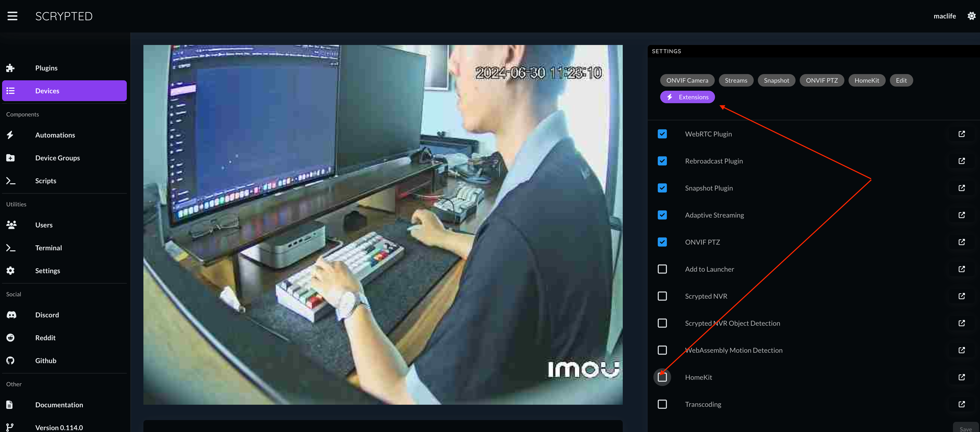The image size is (980, 432).
Task: Enable the HomeKit extension checkbox
Action: (x=662, y=377)
